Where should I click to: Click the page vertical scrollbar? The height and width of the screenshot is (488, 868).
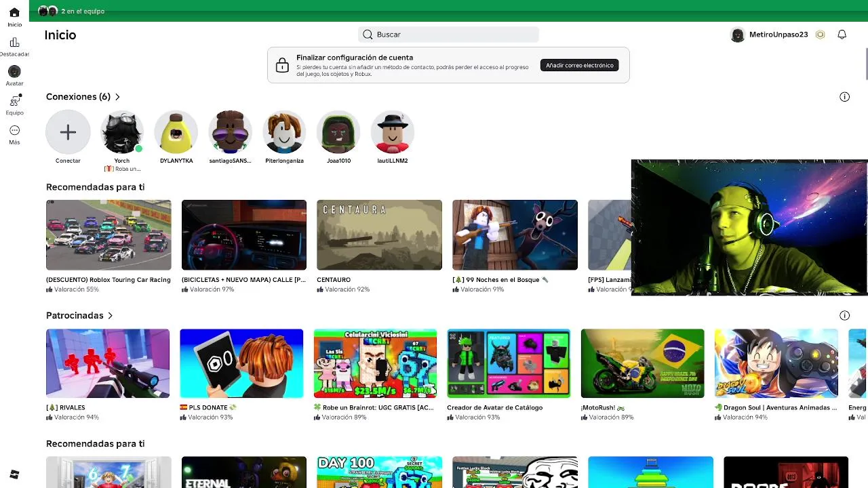tap(865, 64)
